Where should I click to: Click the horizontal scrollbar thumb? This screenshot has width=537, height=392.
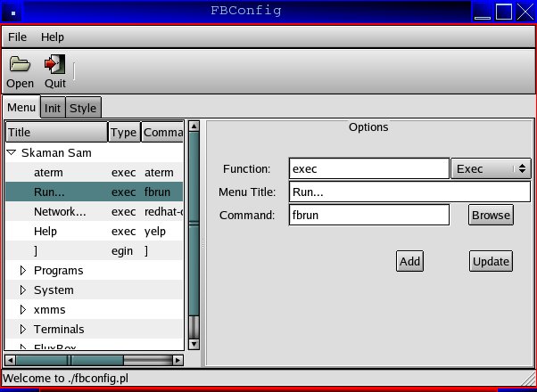click(70, 360)
